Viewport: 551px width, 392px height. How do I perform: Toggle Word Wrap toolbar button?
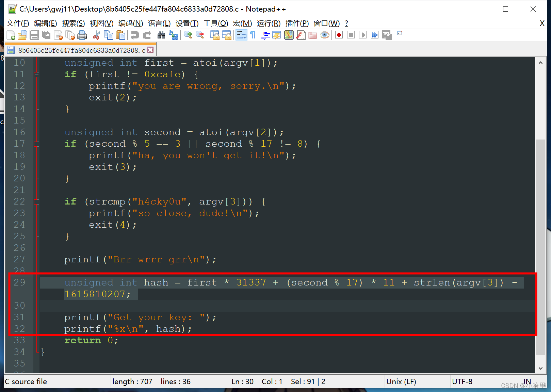(x=241, y=35)
